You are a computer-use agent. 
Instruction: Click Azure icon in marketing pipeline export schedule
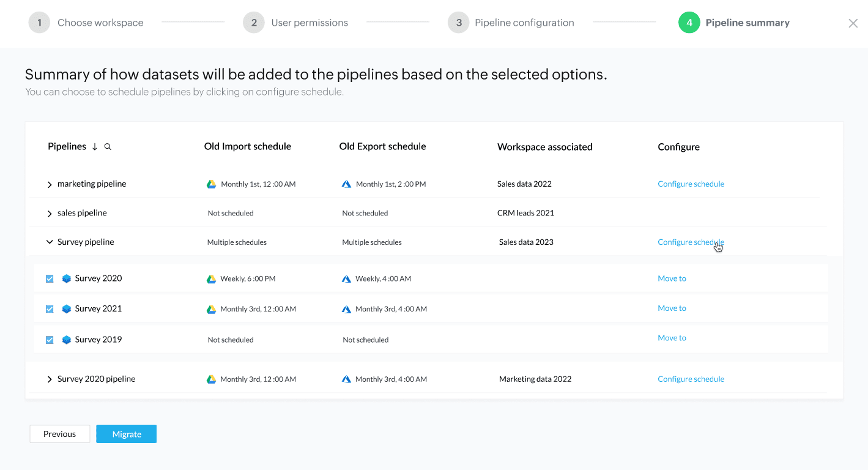coord(346,184)
